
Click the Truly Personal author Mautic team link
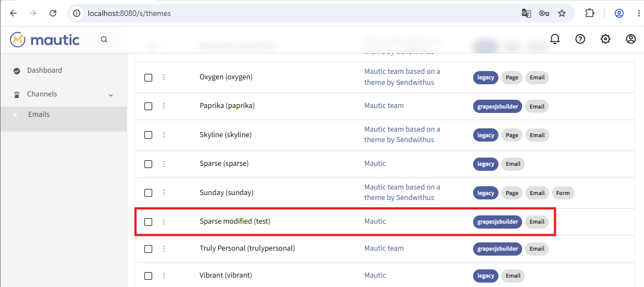coord(384,248)
